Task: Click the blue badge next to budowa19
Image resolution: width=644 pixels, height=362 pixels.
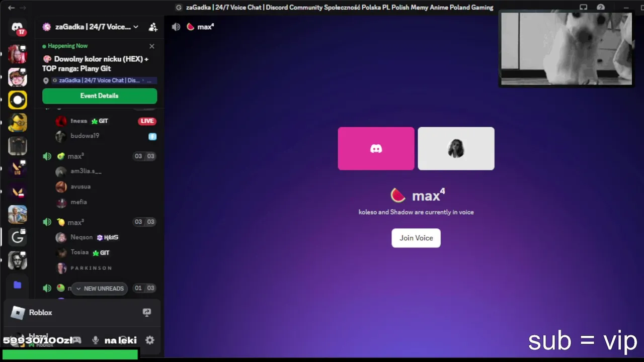Action: click(152, 136)
